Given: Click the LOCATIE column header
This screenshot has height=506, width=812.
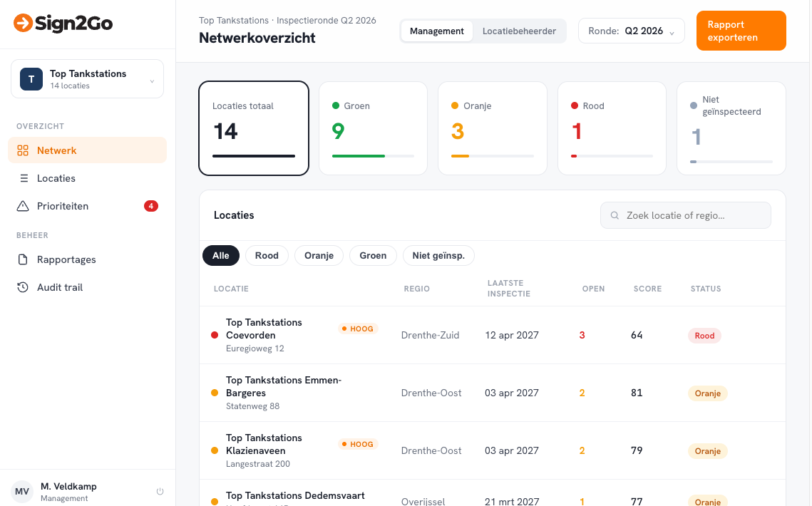Looking at the screenshot, I should pos(231,289).
